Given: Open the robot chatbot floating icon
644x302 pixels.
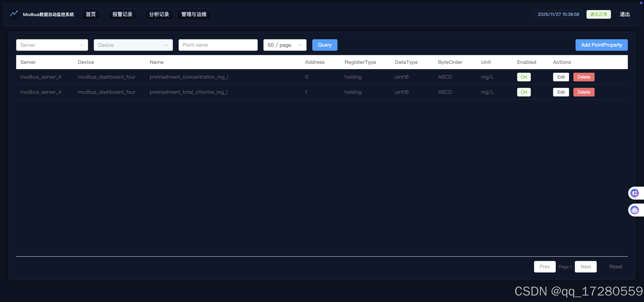Looking at the screenshot, I should pyautogui.click(x=635, y=210).
